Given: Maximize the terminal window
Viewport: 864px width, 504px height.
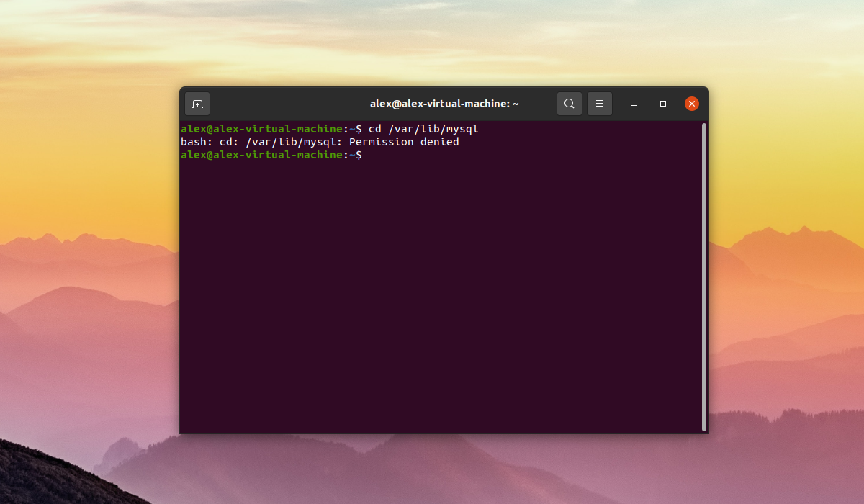Looking at the screenshot, I should coord(663,104).
